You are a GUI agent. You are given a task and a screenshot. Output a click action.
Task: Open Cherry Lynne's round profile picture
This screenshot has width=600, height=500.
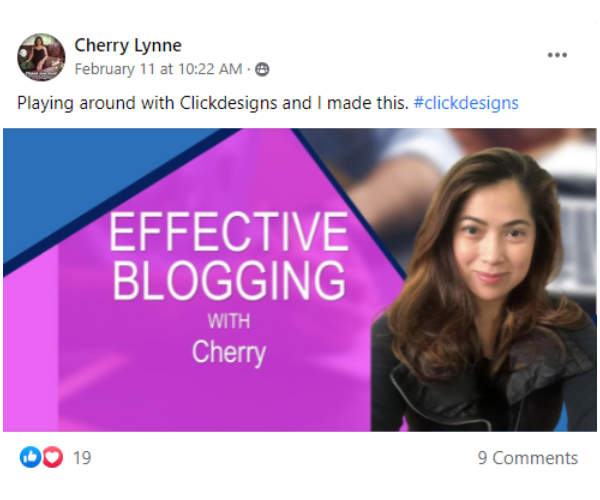[41, 57]
